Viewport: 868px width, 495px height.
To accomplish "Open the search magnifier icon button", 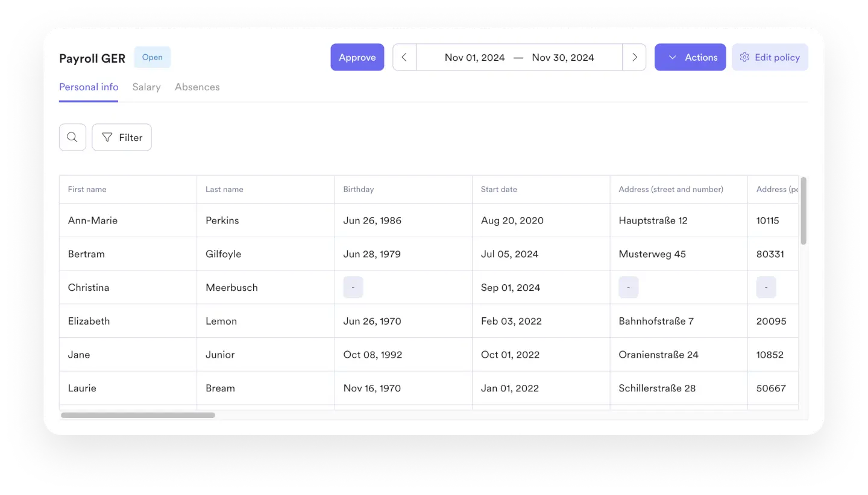I will (x=72, y=137).
